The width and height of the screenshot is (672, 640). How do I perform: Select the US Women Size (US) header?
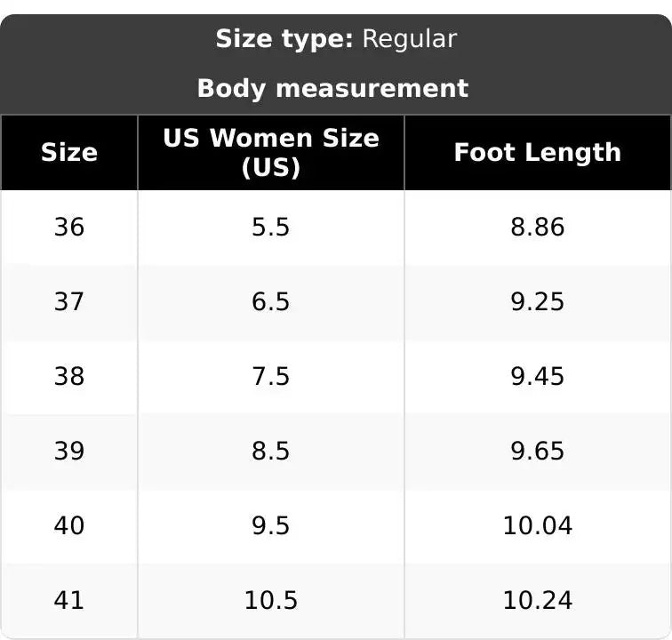(x=271, y=152)
